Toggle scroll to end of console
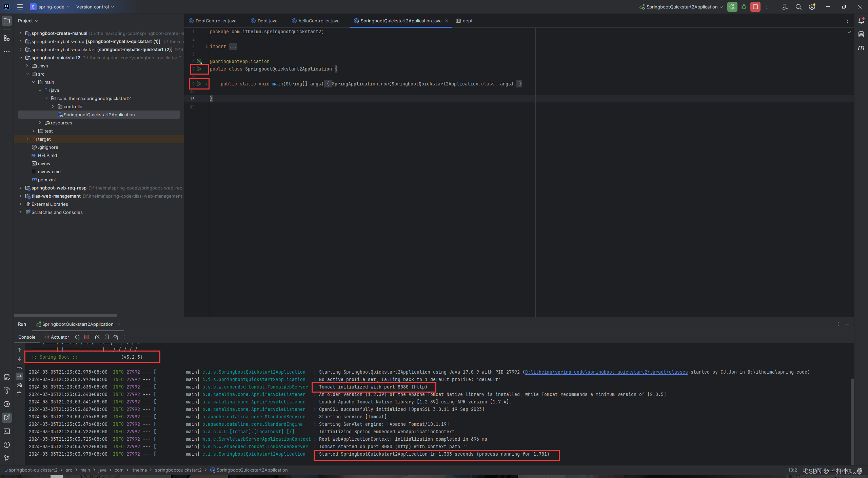868x478 pixels. [19, 376]
